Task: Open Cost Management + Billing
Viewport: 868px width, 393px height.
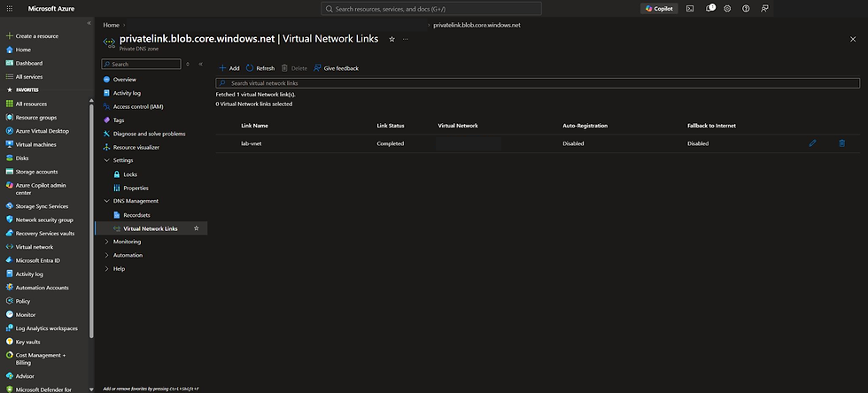Action: point(35,358)
